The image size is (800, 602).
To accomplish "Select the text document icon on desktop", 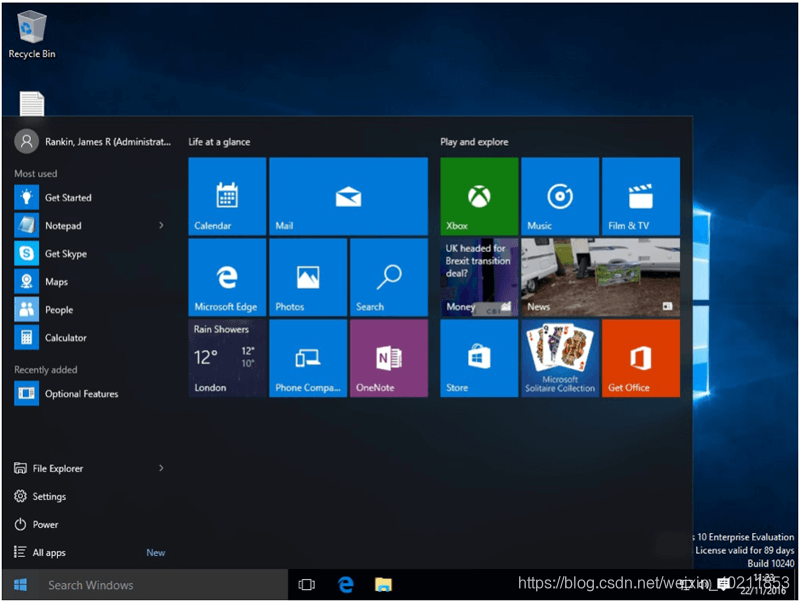I will click(x=32, y=104).
